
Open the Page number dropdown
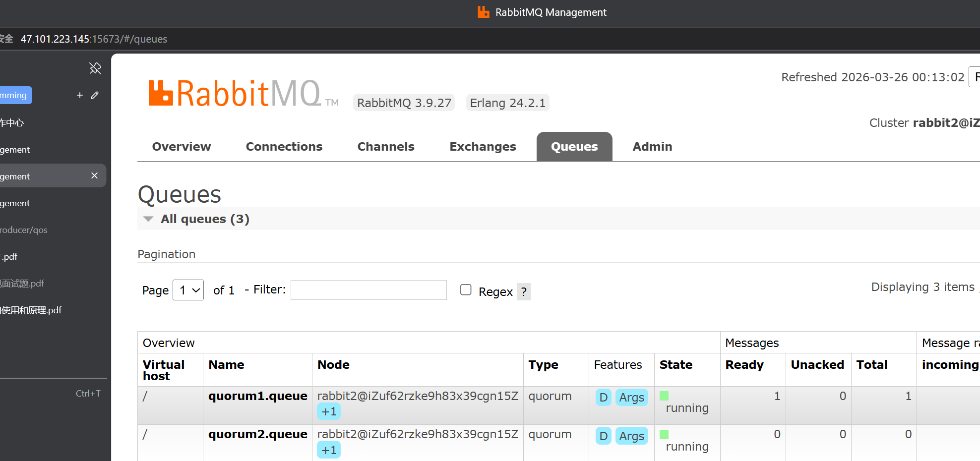pos(188,290)
